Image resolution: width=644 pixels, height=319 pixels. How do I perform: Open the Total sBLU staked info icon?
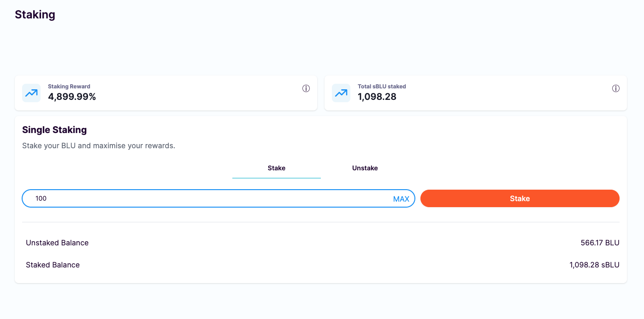(x=616, y=89)
